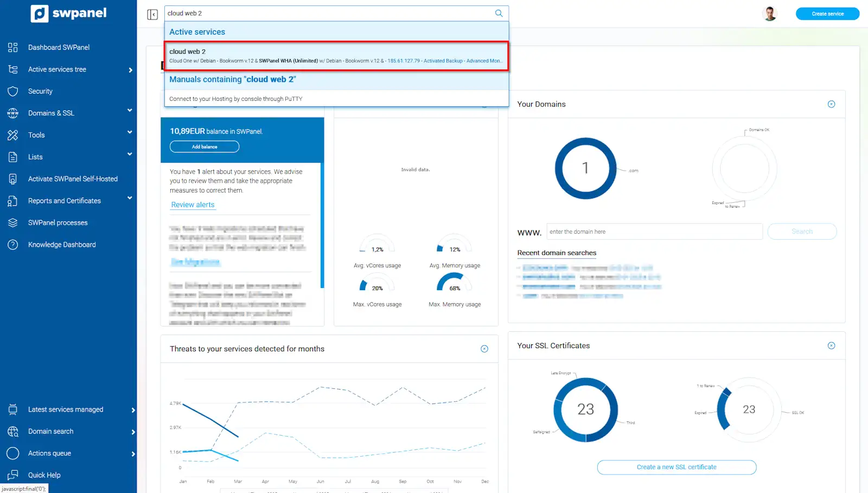Expand the Lists chevron

130,155
